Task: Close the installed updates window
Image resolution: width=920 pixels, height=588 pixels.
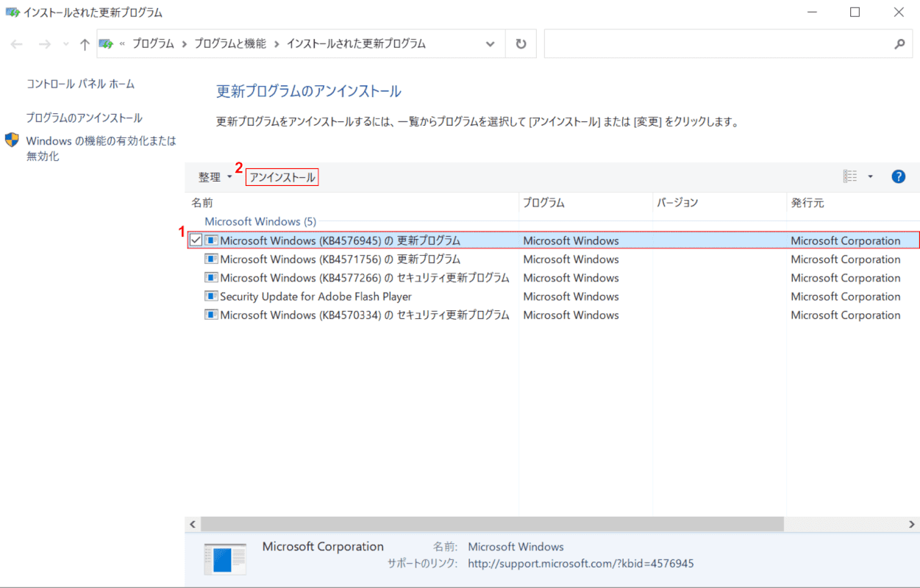Action: click(x=898, y=12)
